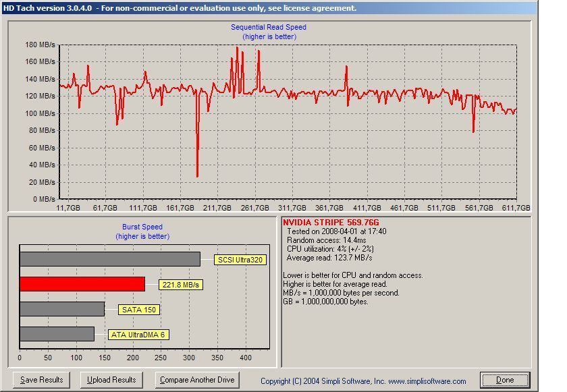Screen dimensions: 567x392
Task: Click the 211,7GB axis label
Action: coord(217,208)
